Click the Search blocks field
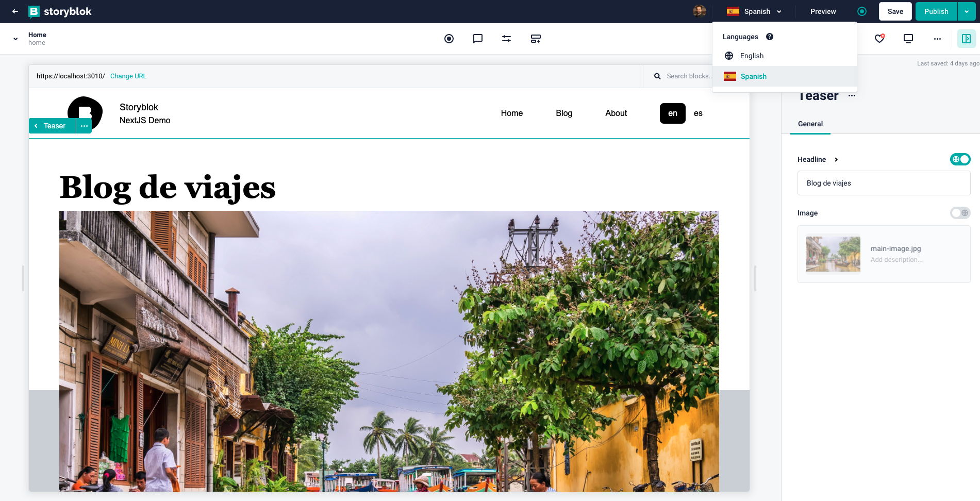980x501 pixels. click(689, 76)
